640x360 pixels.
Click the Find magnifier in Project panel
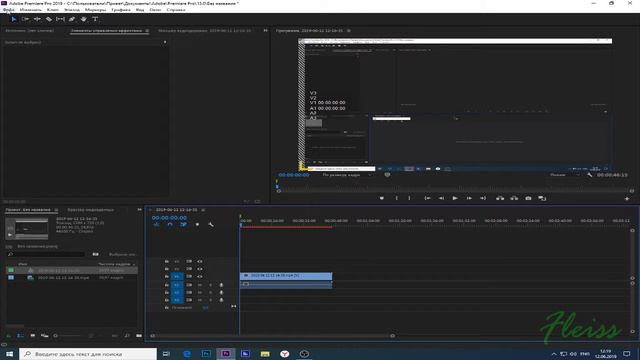click(x=127, y=336)
